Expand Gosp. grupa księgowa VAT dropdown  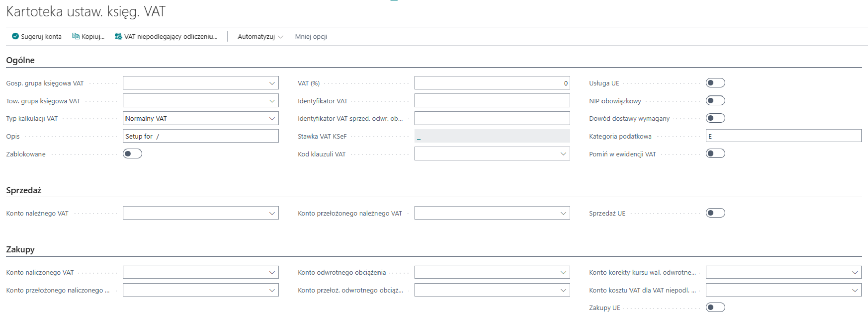pos(272,83)
